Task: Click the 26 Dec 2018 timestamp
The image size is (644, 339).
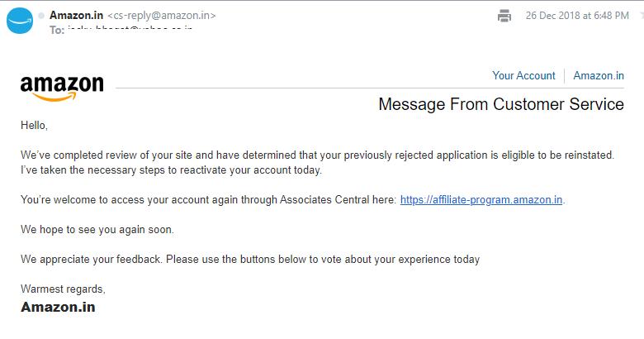Action: pyautogui.click(x=577, y=16)
